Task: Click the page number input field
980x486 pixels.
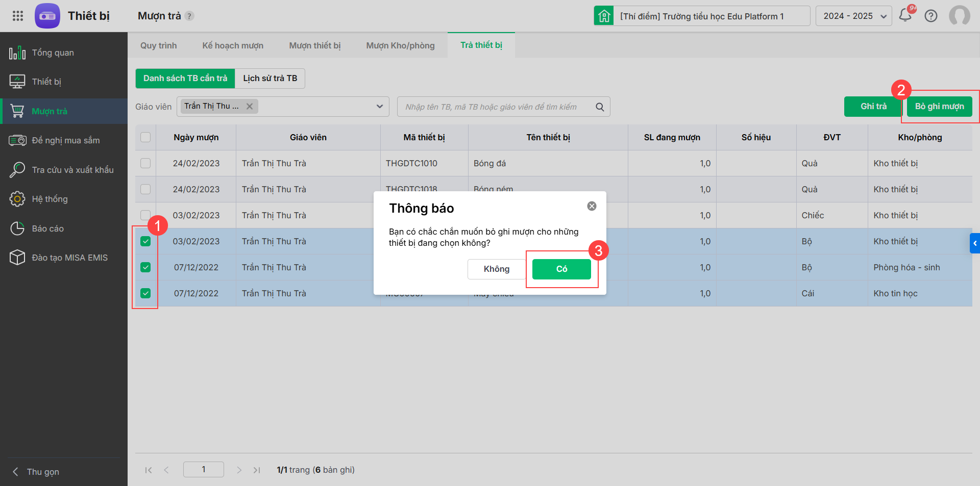Action: coord(203,470)
